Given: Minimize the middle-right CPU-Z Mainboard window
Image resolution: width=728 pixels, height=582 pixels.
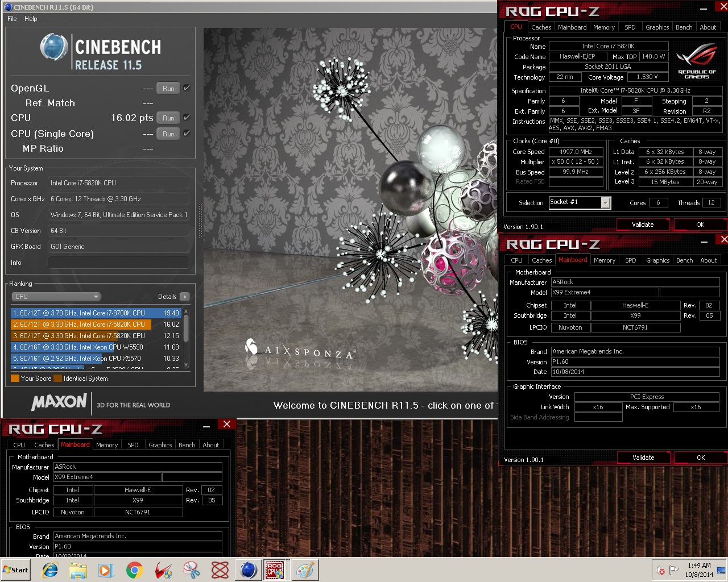Looking at the screenshot, I should [x=704, y=241].
